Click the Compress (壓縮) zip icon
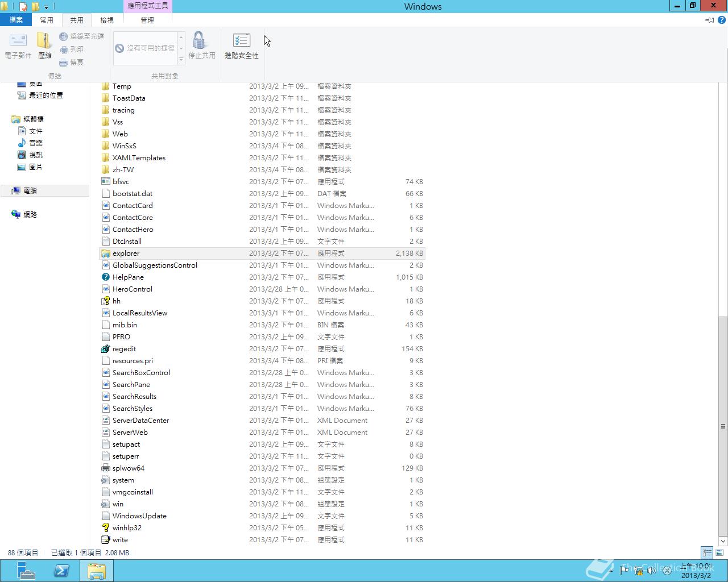 coord(45,41)
